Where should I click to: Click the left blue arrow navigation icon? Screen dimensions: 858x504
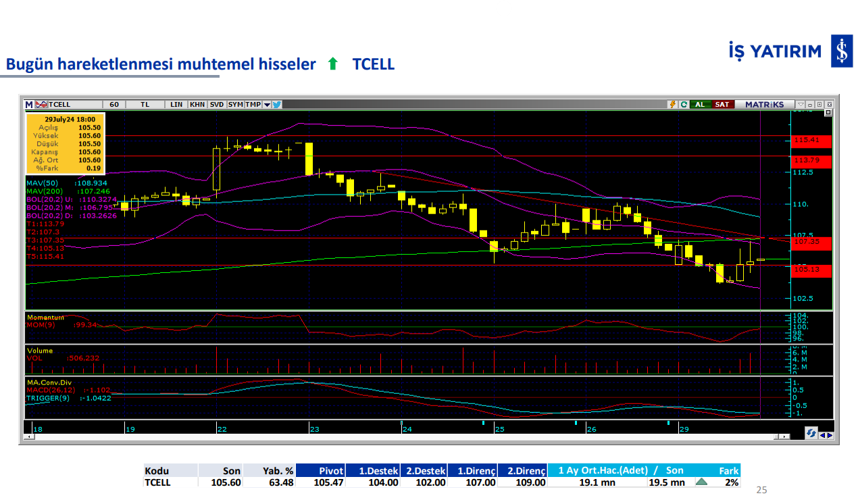822,435
